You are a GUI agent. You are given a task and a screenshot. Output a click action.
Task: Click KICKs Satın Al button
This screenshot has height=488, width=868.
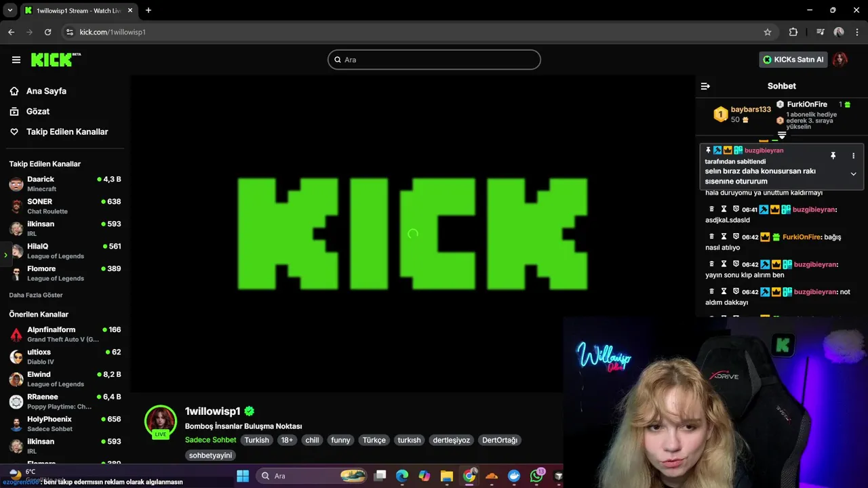coord(793,60)
